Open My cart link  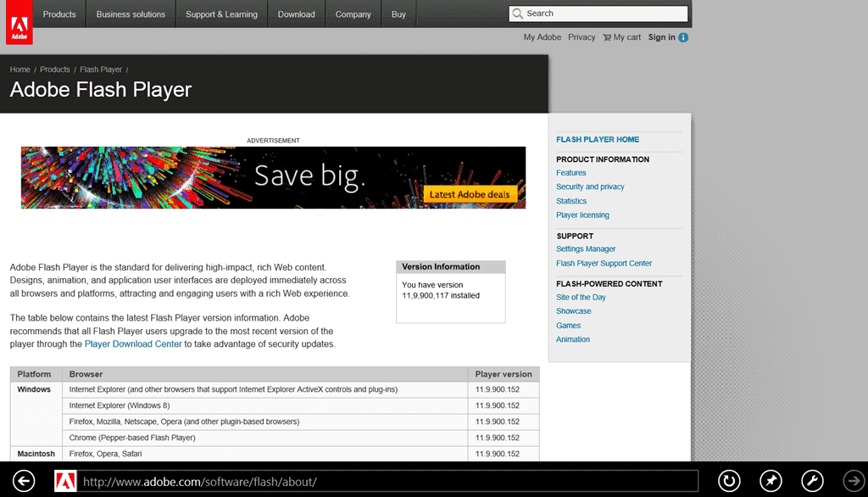(x=626, y=37)
